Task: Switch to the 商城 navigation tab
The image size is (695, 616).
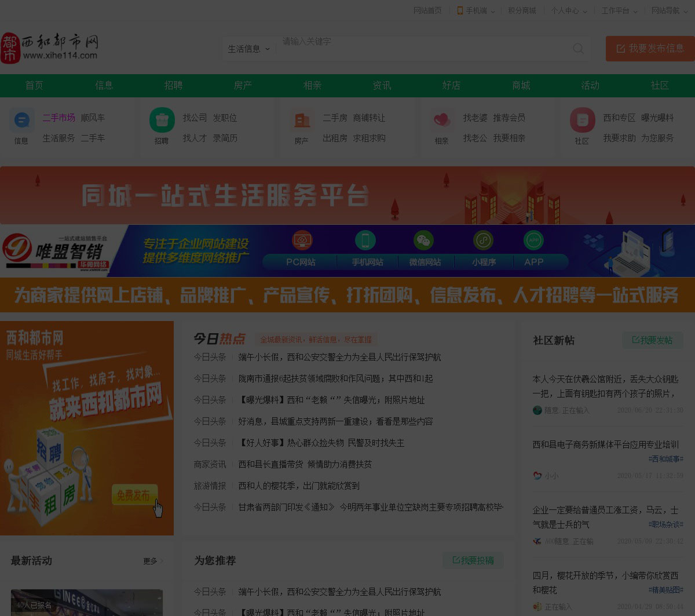Action: coord(521,85)
